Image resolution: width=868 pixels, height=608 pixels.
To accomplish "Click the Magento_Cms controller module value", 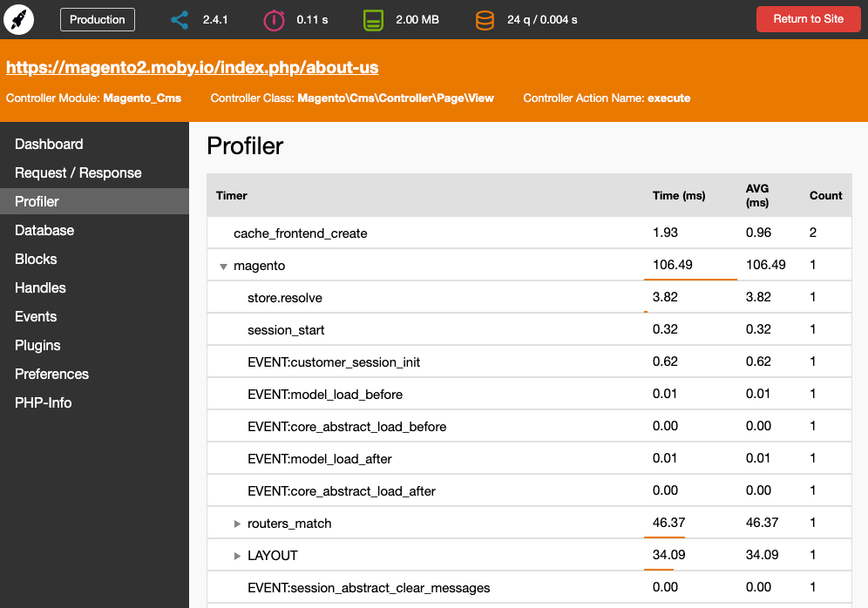I will (x=142, y=98).
